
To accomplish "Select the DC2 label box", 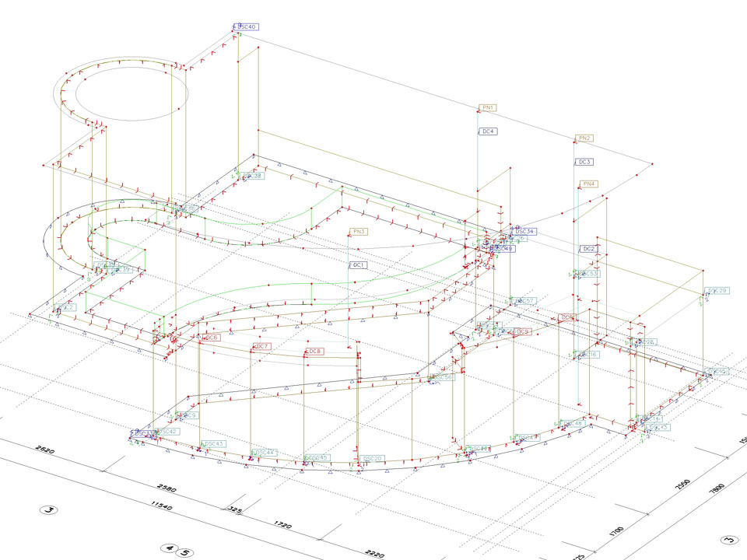I will click(589, 249).
